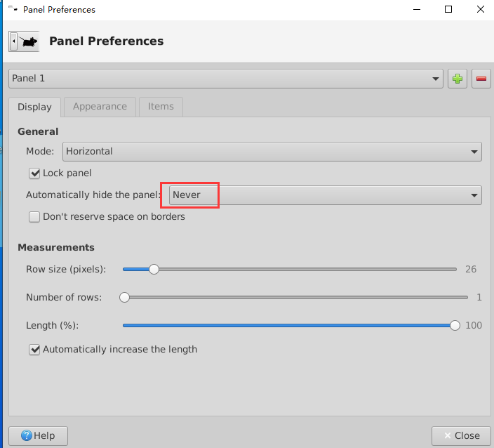This screenshot has height=448, width=494.
Task: Click the green add new panel icon
Action: [x=458, y=79]
